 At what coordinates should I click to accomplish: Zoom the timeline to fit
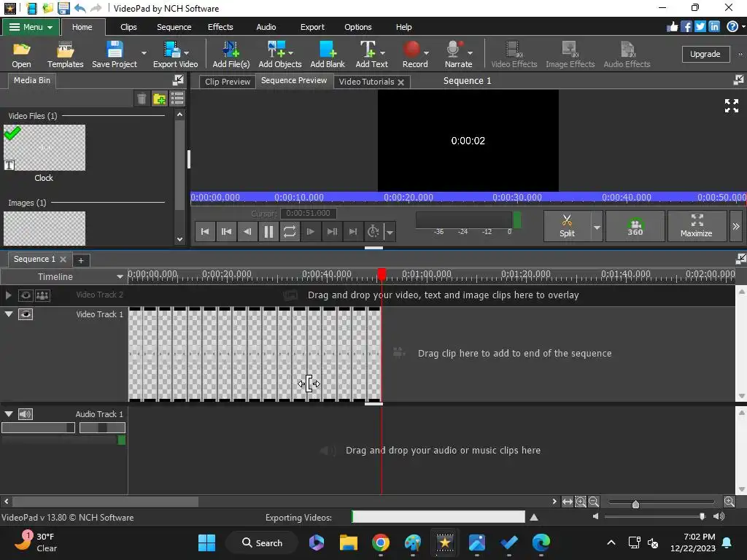568,502
